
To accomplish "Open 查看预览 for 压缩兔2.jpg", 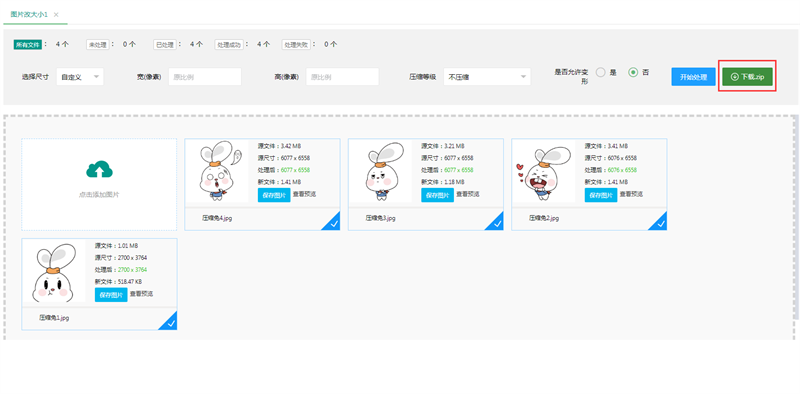I will pos(631,194).
